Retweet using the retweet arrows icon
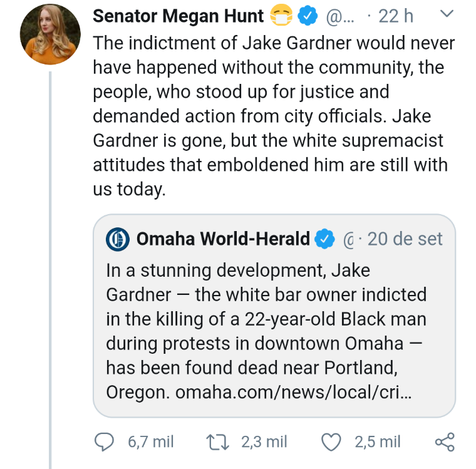Image resolution: width=476 pixels, height=469 pixels. point(217,441)
